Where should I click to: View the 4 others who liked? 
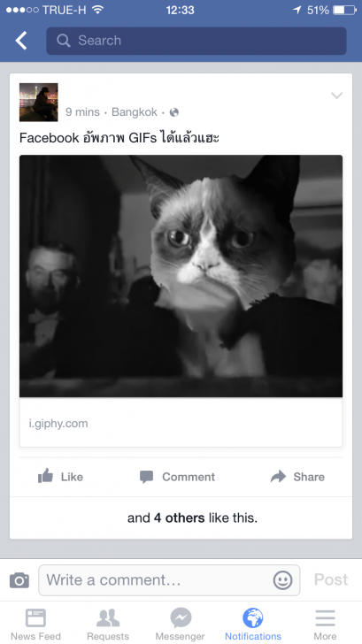pyautogui.click(x=179, y=517)
